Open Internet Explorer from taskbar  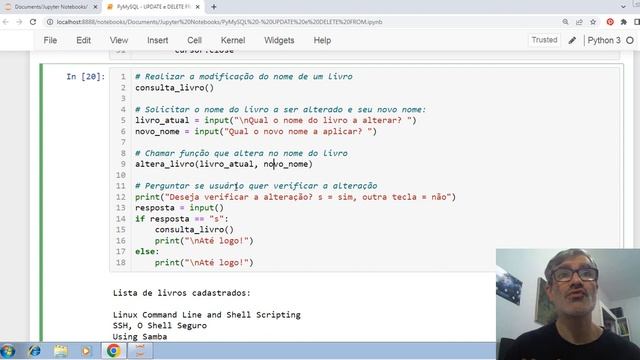34,351
